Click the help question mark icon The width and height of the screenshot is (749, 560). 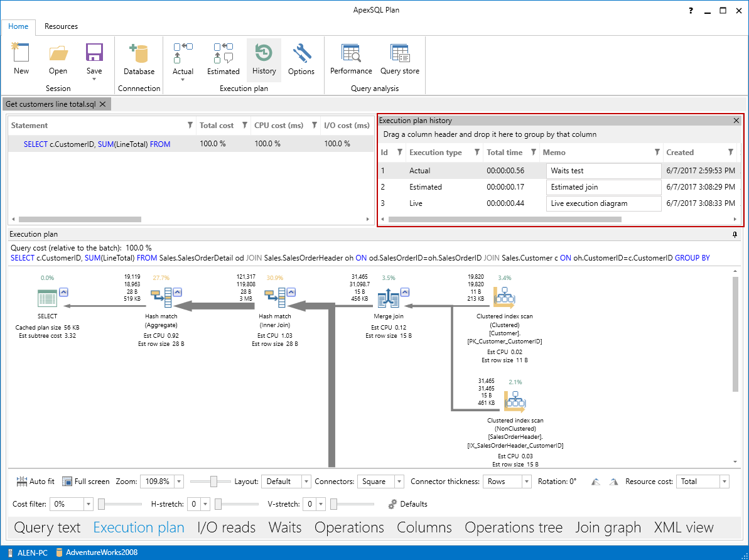coord(691,11)
